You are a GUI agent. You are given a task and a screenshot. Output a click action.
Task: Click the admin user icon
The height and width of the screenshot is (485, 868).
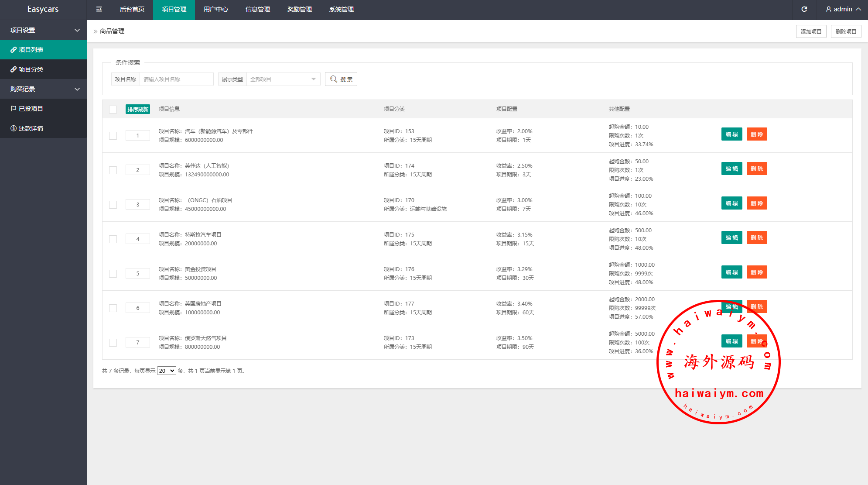point(828,9)
